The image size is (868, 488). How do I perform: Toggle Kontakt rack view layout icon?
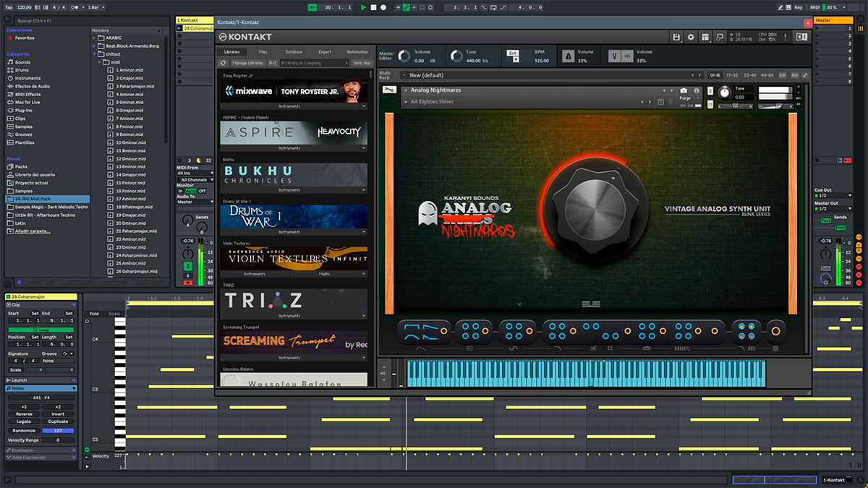[x=705, y=37]
